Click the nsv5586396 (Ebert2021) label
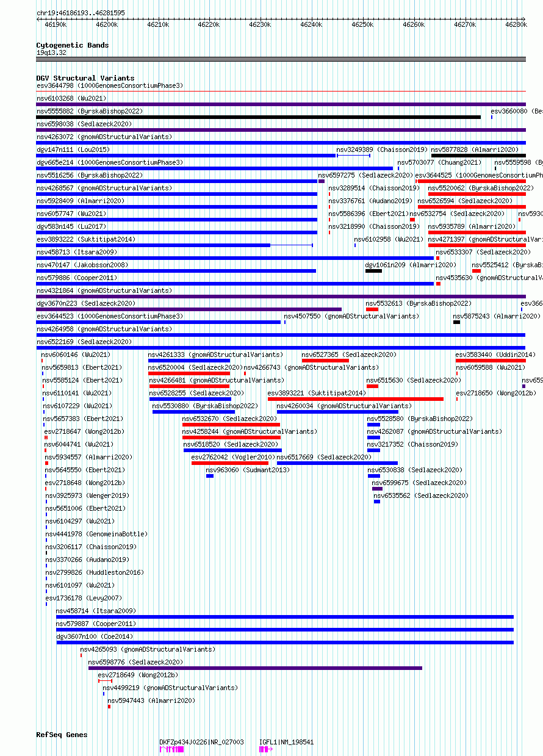 [x=369, y=214]
